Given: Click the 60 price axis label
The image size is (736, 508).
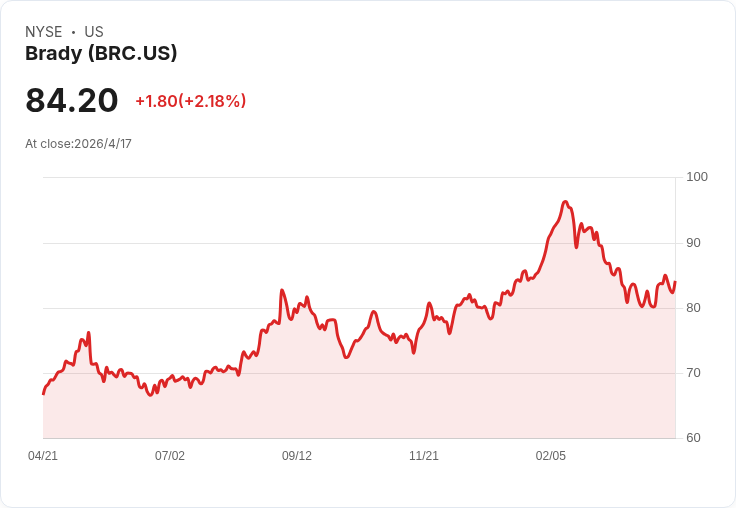Looking at the screenshot, I should coord(693,438).
